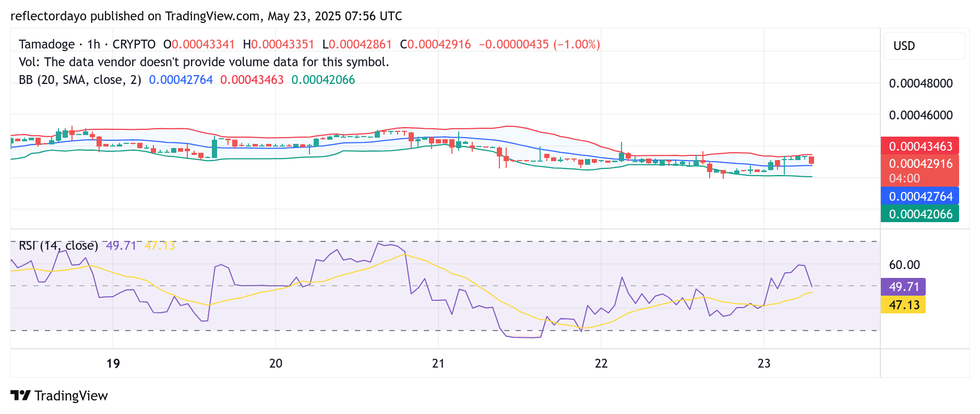The width and height of the screenshot is (980, 414).
Task: Click the TradingView logo icon
Action: coord(21,396)
